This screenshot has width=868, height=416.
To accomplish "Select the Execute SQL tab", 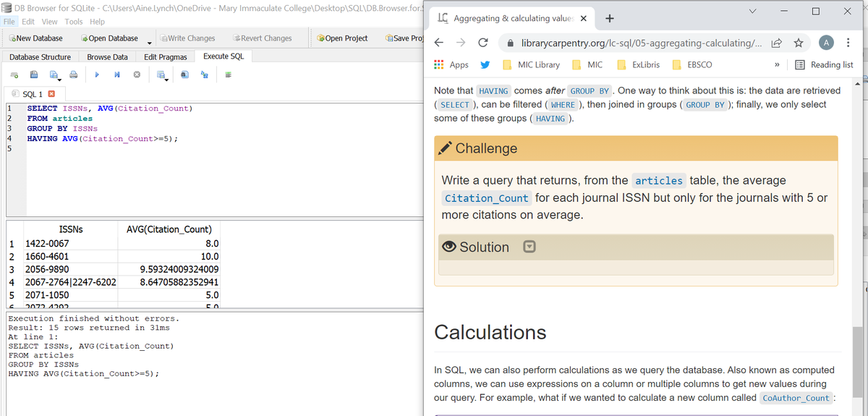I will pos(224,56).
